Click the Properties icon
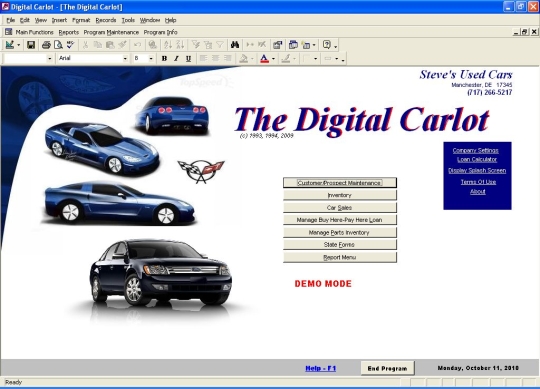 click(x=277, y=45)
